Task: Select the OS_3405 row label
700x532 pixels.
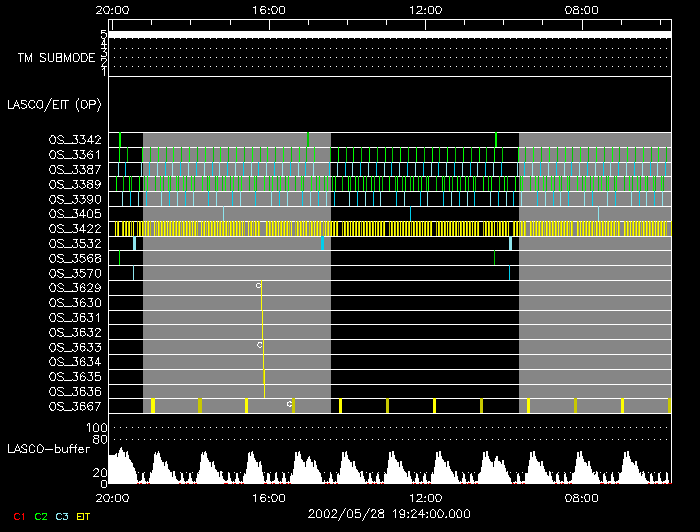Action: (x=75, y=214)
